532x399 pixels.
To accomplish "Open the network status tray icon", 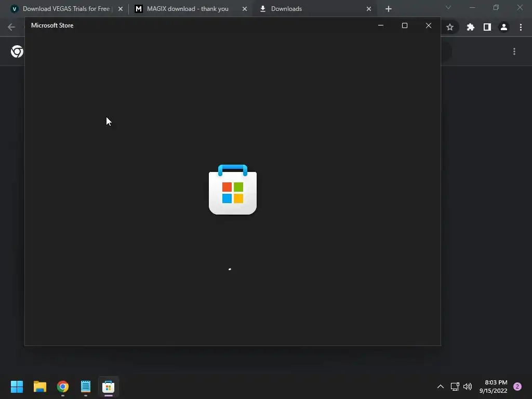I will 455,387.
